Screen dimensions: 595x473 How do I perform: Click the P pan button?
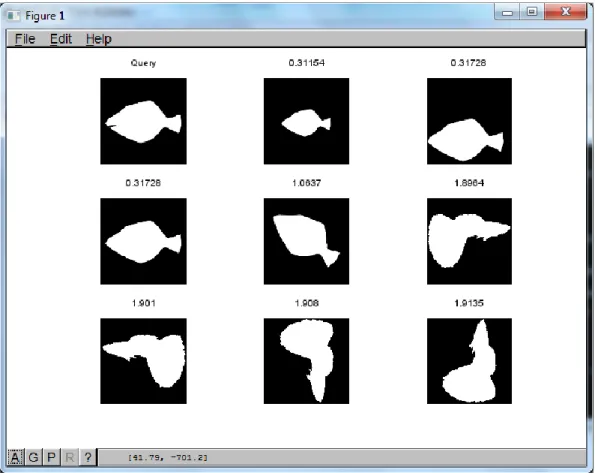tap(51, 457)
